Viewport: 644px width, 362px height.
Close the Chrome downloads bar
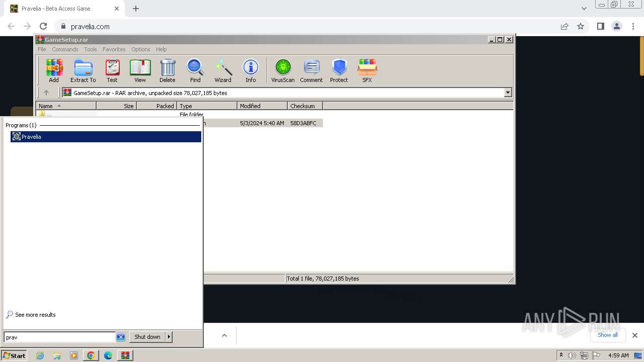[635, 335]
